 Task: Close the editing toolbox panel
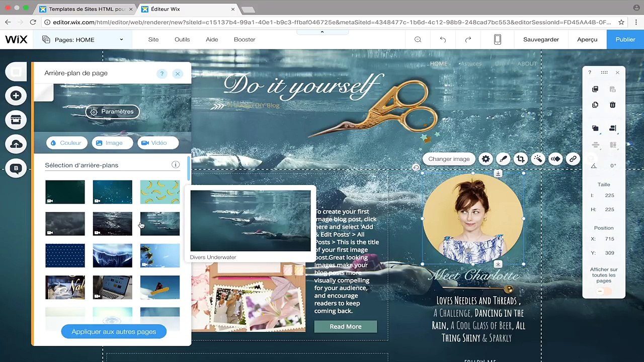pyautogui.click(x=617, y=72)
